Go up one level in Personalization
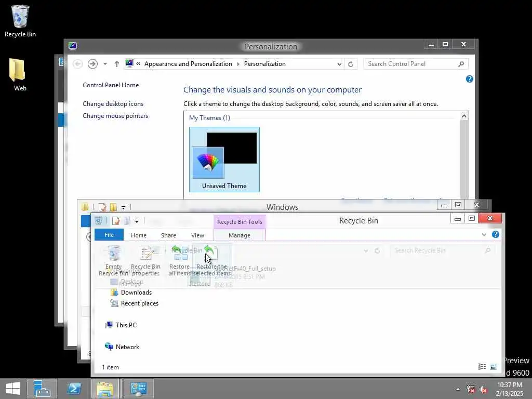 tap(117, 64)
